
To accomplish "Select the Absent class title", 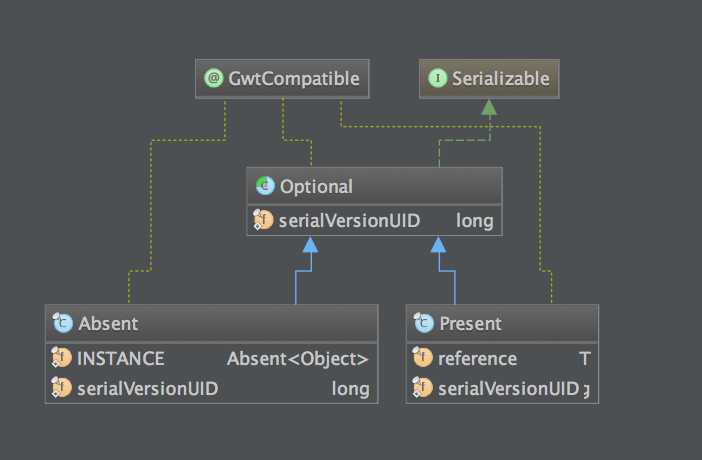I will coord(107,323).
